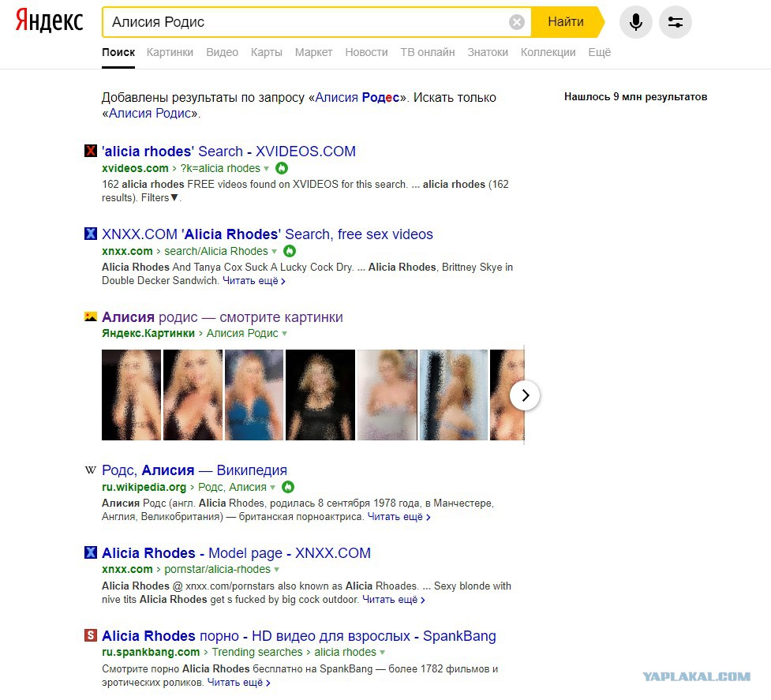Open dropdown arrow next to search/Alicia Rhodes

point(274,252)
